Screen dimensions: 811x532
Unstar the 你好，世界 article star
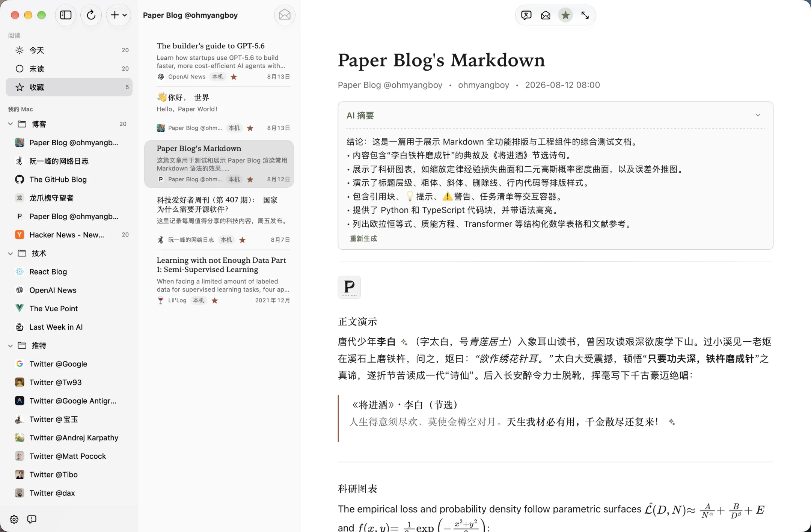click(250, 128)
